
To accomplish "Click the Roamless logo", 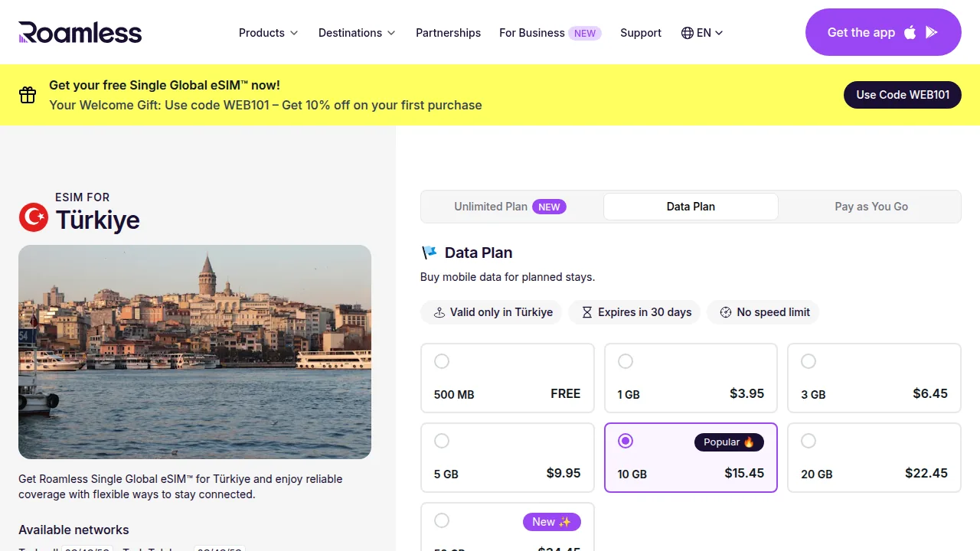I will pos(80,32).
